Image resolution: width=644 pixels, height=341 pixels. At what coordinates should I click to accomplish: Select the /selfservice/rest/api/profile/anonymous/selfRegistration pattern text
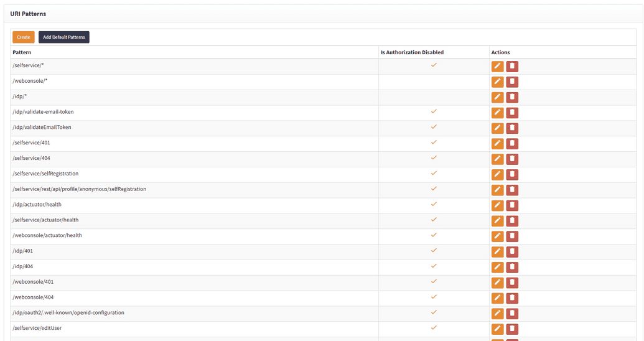pyautogui.click(x=79, y=189)
